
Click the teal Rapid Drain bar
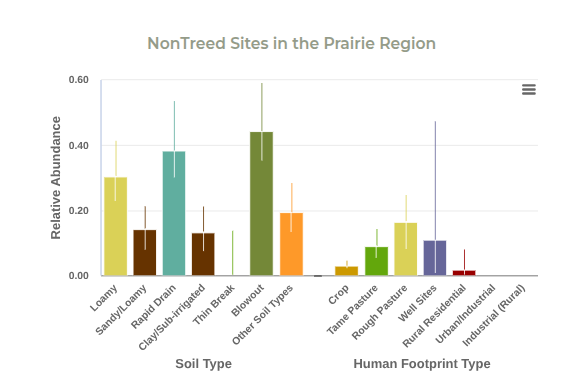click(174, 213)
